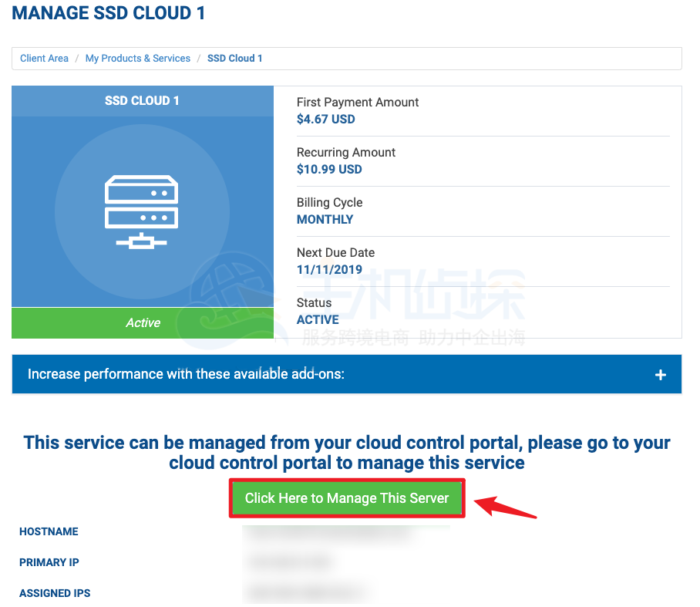Click the MONTHLY billing cycle text
Screen dimensions: 700x607
(x=325, y=219)
